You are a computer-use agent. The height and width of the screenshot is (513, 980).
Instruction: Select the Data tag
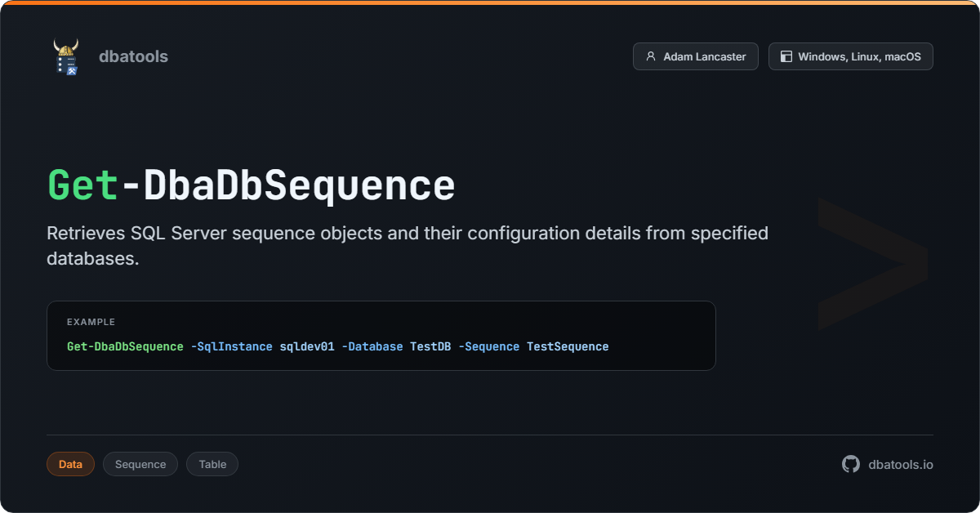[70, 464]
